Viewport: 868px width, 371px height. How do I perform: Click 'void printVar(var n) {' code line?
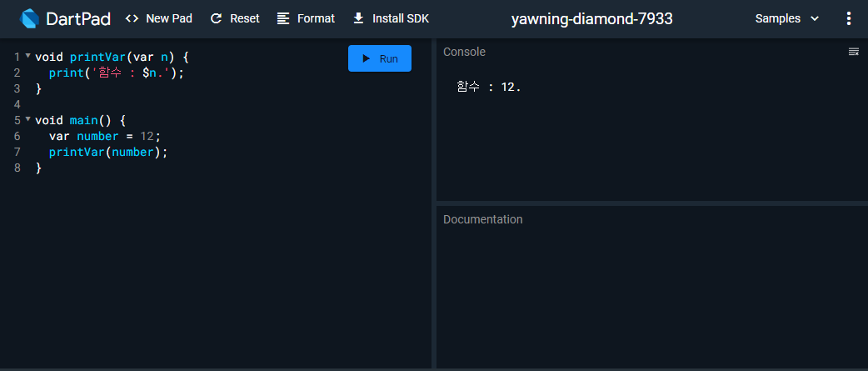click(112, 57)
